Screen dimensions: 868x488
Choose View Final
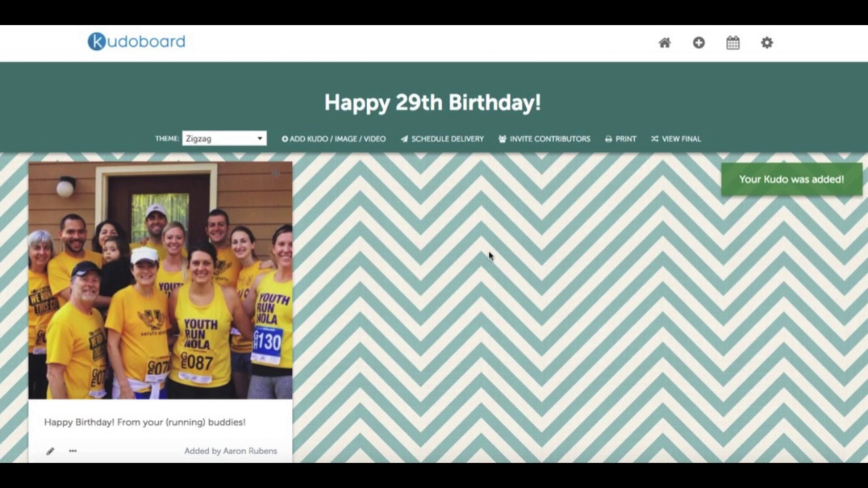[x=676, y=139]
